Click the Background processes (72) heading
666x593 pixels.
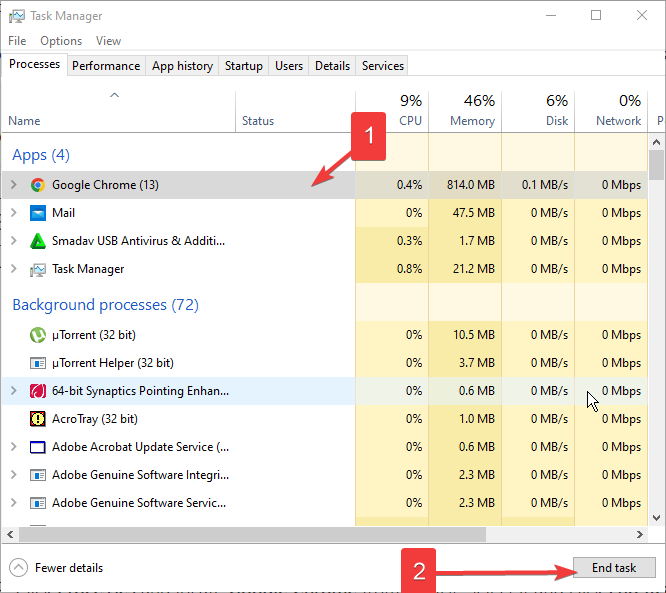pos(105,305)
